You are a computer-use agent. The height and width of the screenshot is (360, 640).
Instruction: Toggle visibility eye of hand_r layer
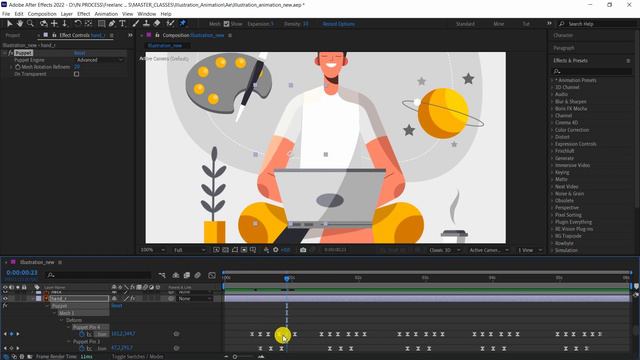pos(5,299)
